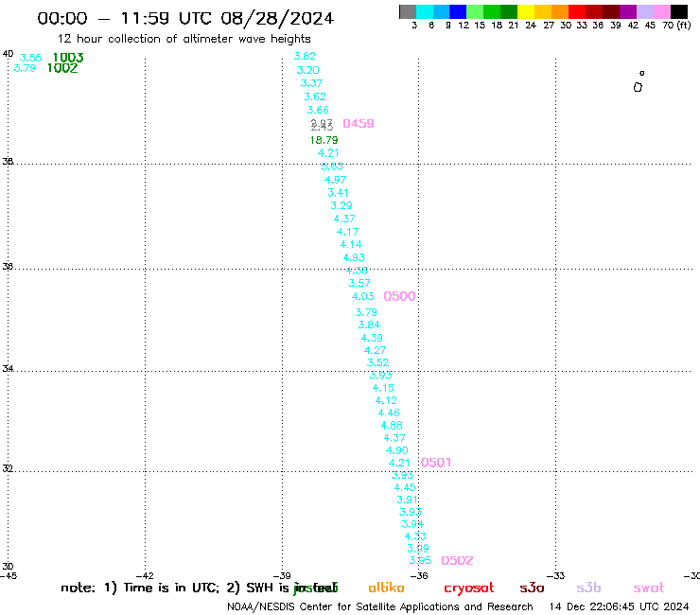Viewport: 700px width, 615px height.
Task: Click the 3.20 wave height value
Action: tap(308, 70)
